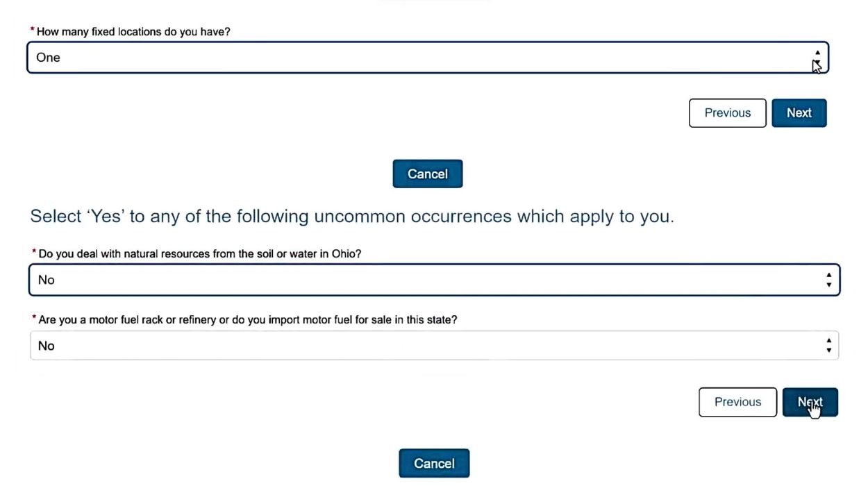Click the up arrow on natural resources selector
The height and width of the screenshot is (486, 868).
point(828,275)
